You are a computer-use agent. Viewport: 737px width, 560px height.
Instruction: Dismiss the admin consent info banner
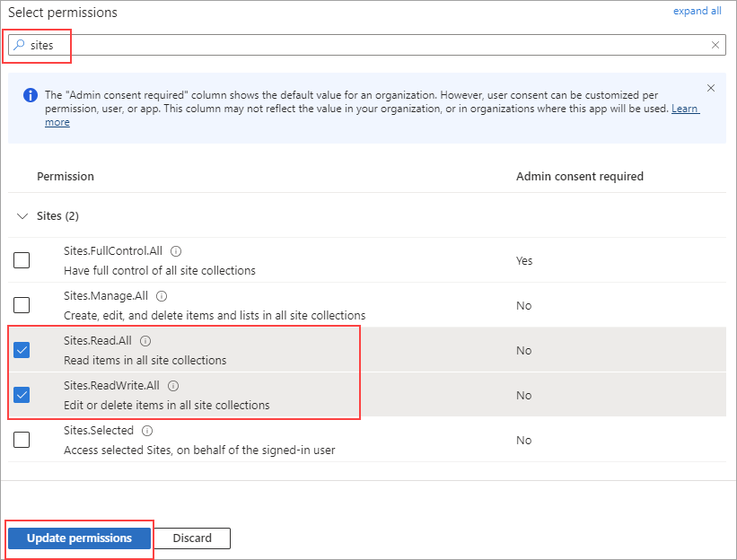click(711, 88)
